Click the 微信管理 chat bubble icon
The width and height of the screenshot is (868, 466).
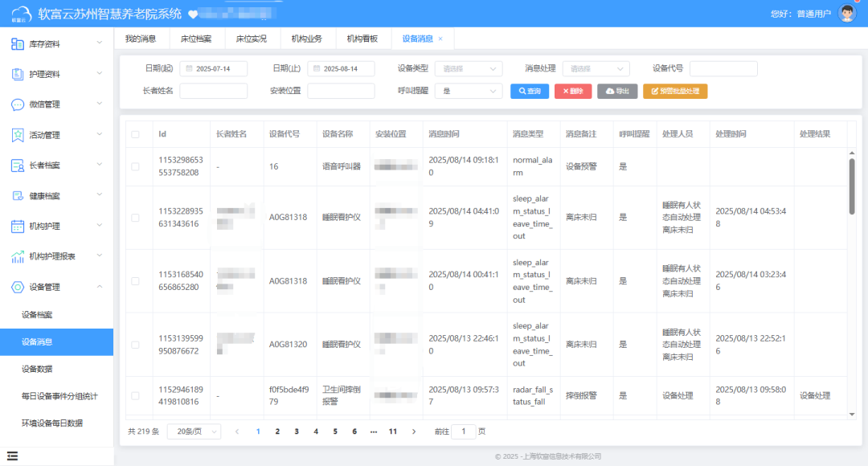(18, 104)
